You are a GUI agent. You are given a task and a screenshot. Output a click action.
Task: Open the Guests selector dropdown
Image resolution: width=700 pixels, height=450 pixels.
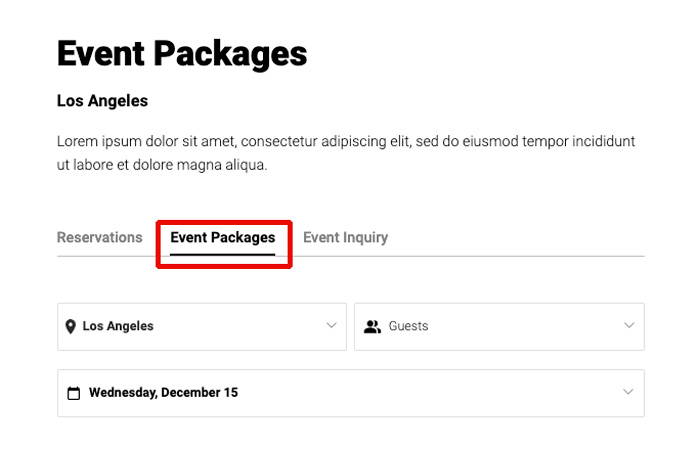[x=409, y=326]
